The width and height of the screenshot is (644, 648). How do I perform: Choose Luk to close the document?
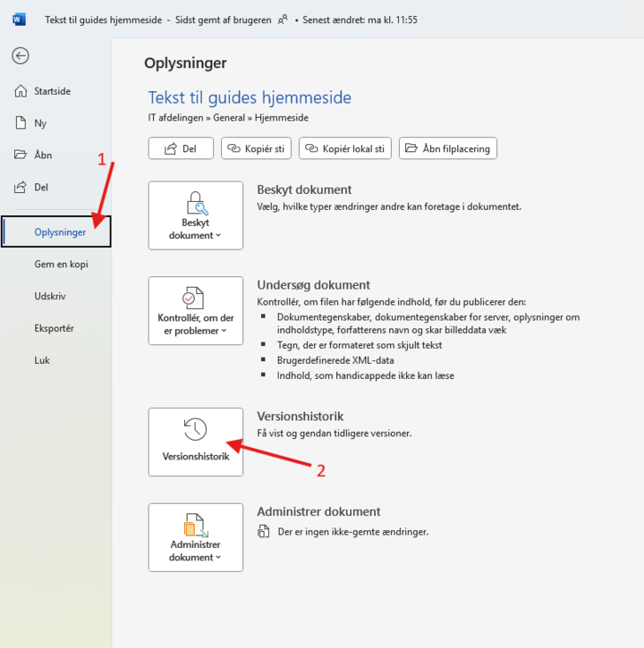coord(42,360)
